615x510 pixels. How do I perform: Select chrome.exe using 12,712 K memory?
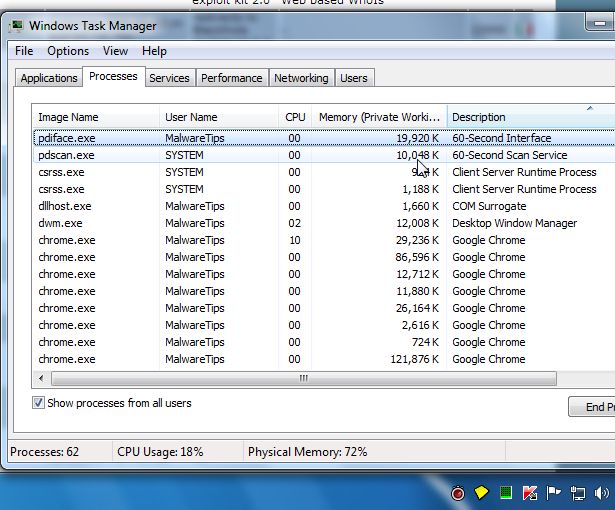click(x=324, y=274)
